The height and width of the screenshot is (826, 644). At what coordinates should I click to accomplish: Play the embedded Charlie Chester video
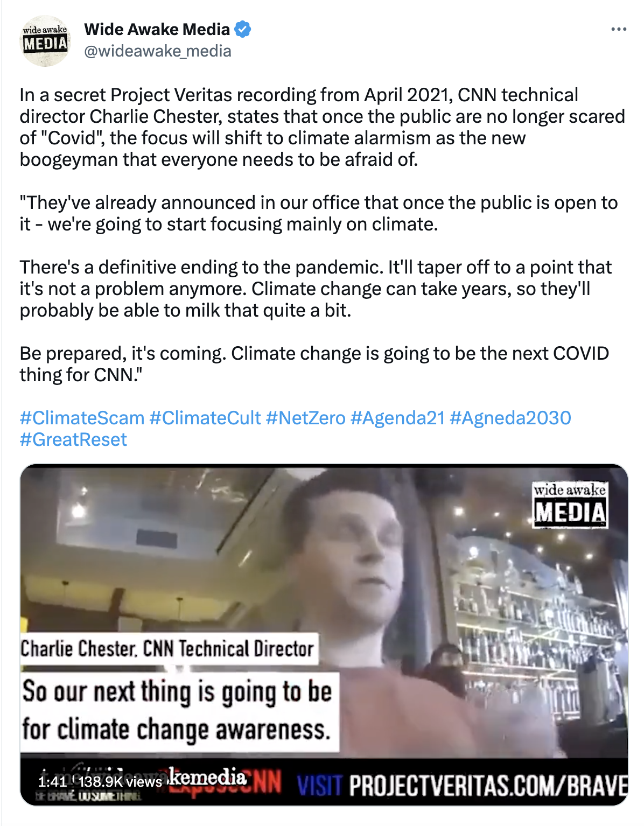coord(324,634)
